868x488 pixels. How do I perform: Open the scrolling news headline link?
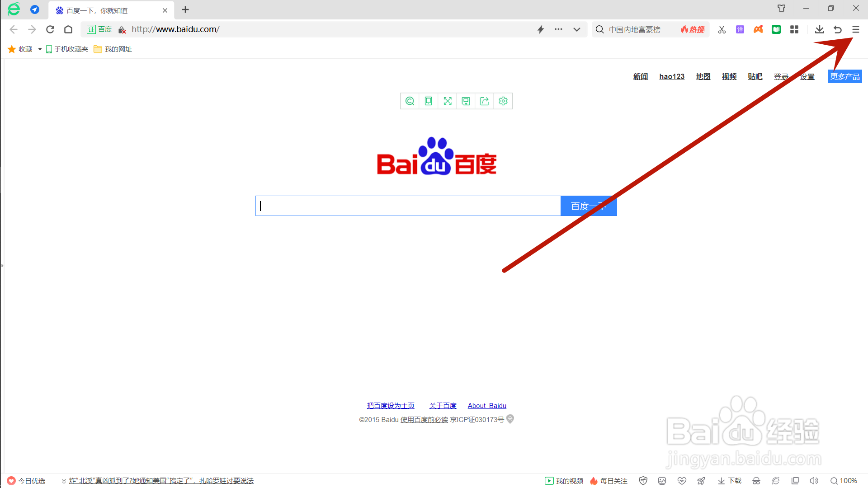click(x=161, y=481)
